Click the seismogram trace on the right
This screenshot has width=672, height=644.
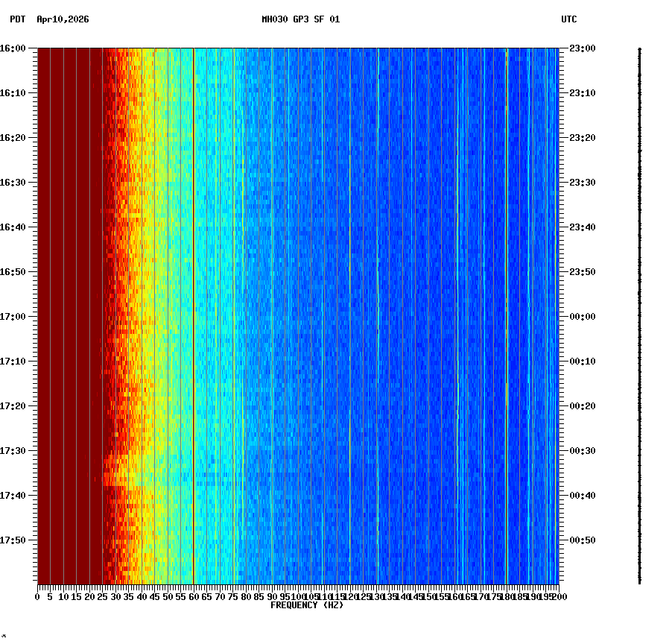(x=639, y=298)
